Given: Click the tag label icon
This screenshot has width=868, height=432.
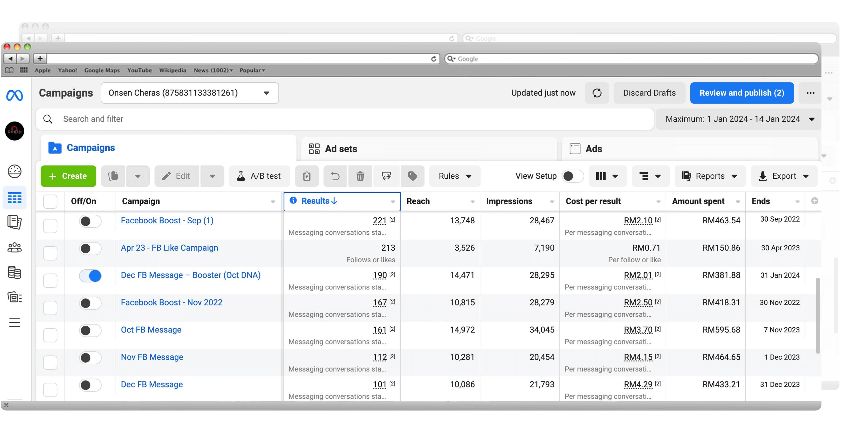Looking at the screenshot, I should point(412,176).
